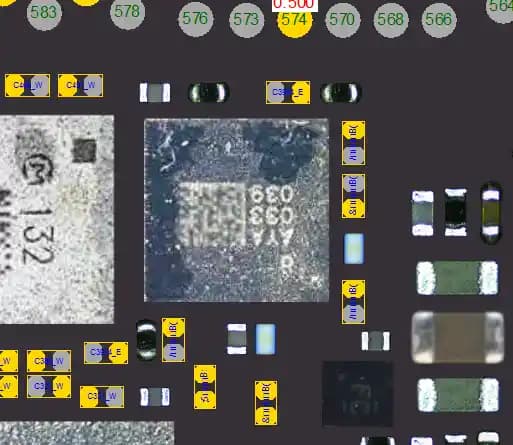Select the highlighted yellow pad 574
This screenshot has width=513, height=445.
[295, 22]
